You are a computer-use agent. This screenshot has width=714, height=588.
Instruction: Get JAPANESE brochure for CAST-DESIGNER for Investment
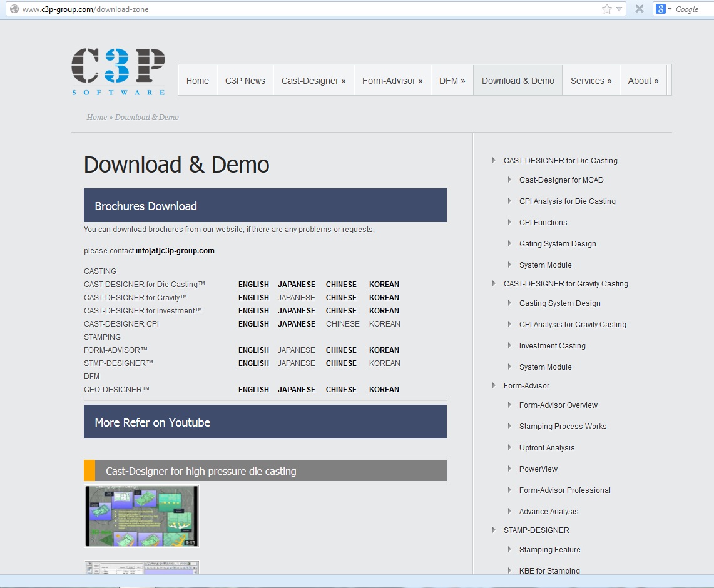297,311
